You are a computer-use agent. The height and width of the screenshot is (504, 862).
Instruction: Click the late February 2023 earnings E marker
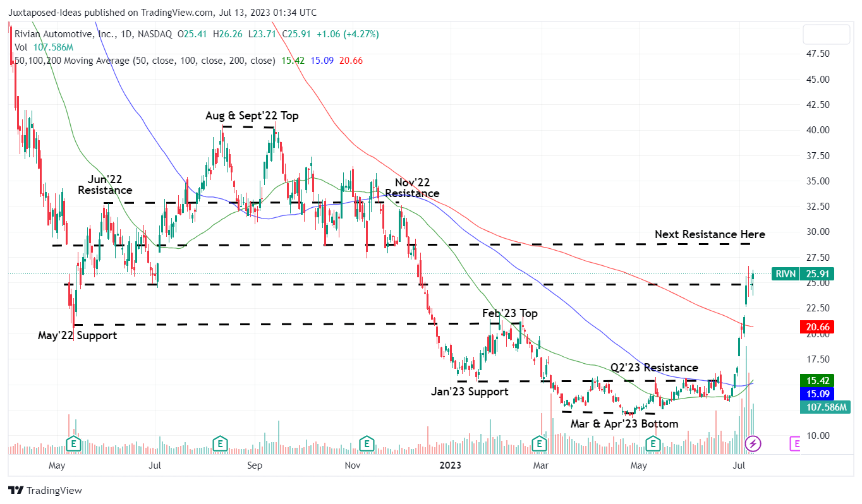click(x=539, y=443)
